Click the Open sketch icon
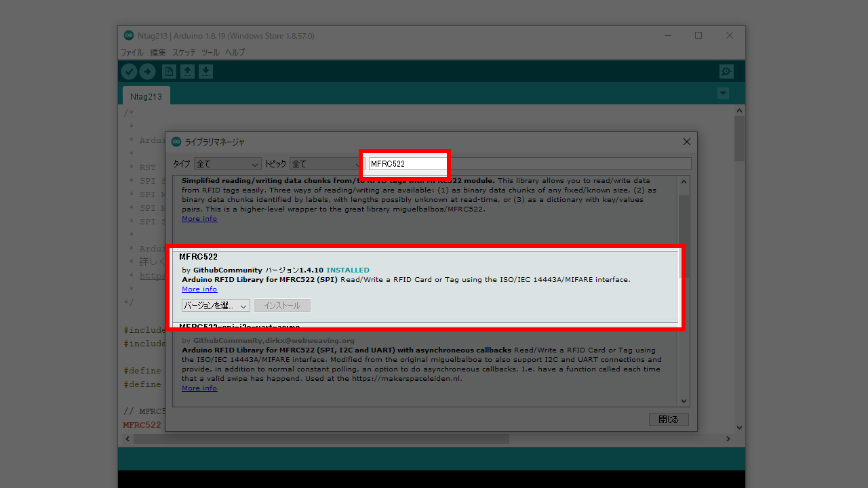The image size is (868, 488). (187, 72)
